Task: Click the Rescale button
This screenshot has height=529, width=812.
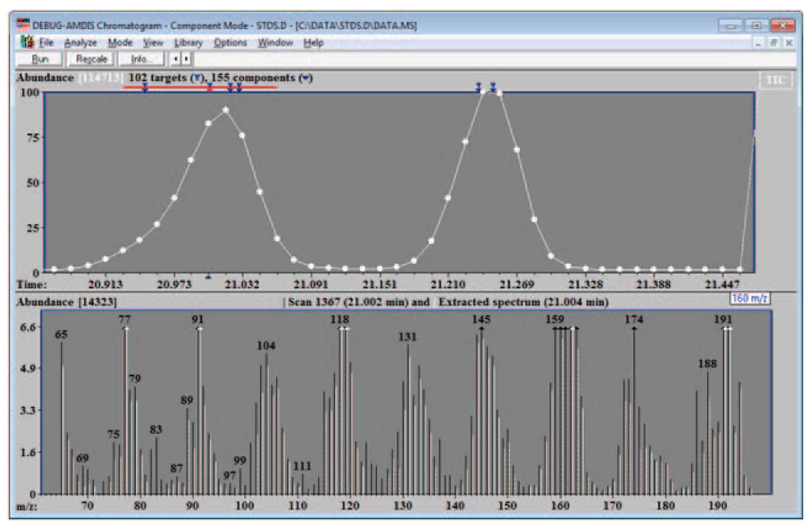Action: pos(91,59)
